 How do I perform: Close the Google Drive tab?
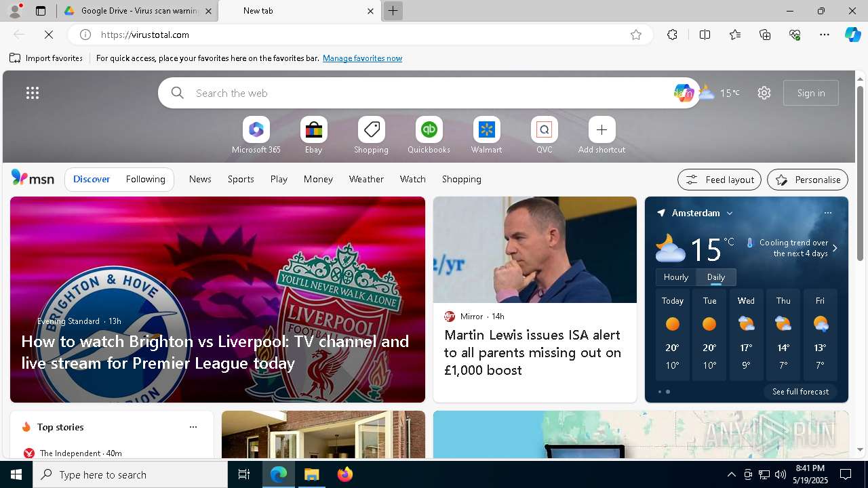(208, 11)
